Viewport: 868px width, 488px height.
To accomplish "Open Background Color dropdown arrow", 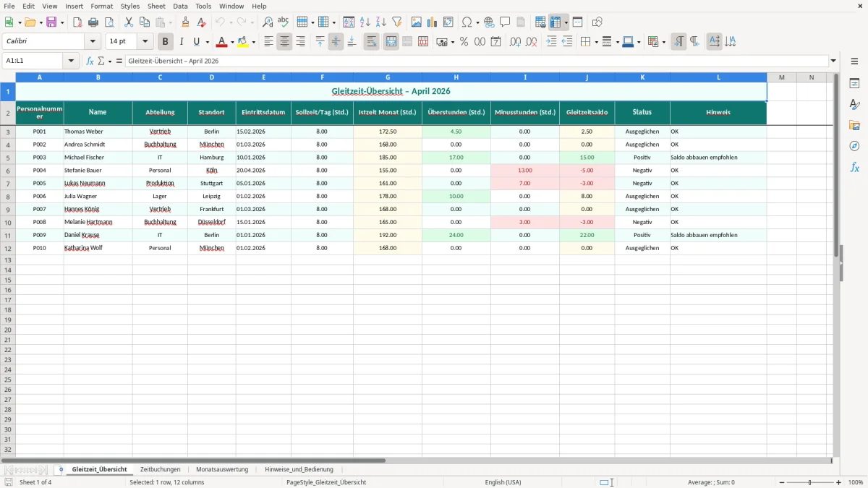I will click(254, 42).
